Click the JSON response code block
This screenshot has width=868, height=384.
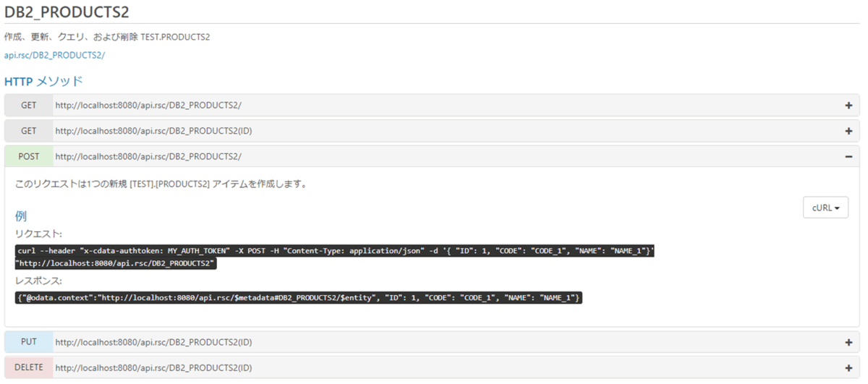tap(298, 298)
